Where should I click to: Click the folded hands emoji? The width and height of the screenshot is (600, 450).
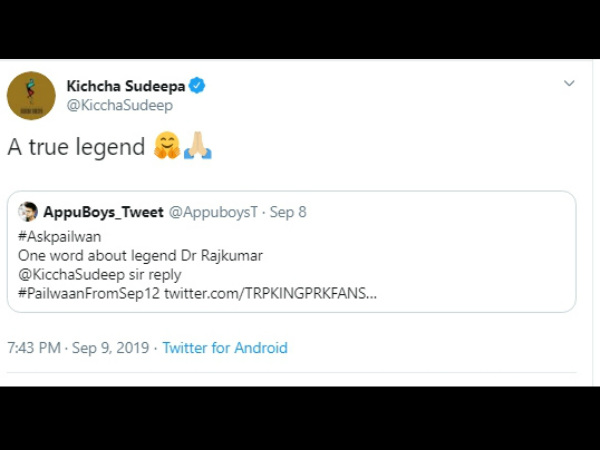tap(197, 148)
